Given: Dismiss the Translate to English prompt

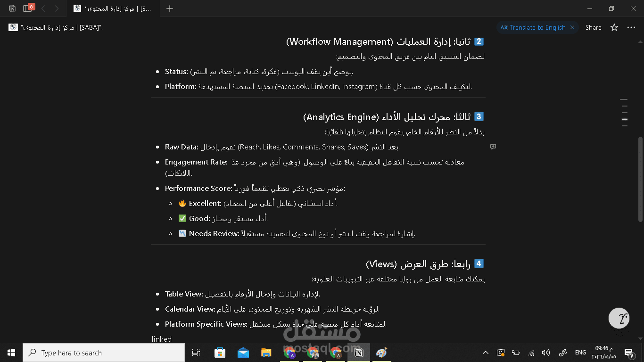Looking at the screenshot, I should click(x=572, y=27).
